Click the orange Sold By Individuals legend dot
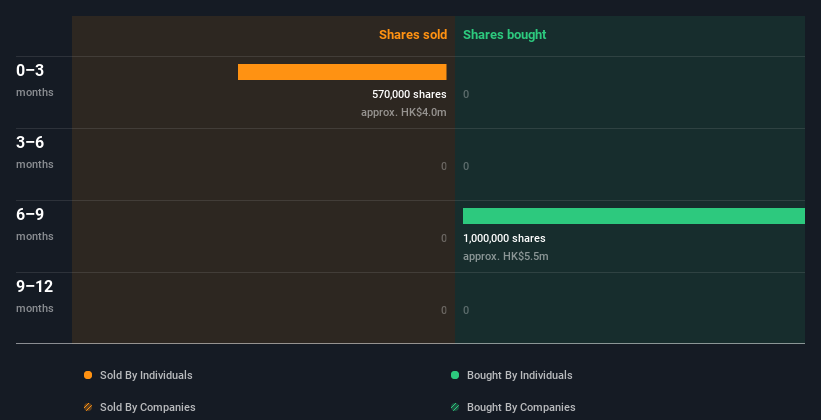821x420 pixels. click(88, 375)
